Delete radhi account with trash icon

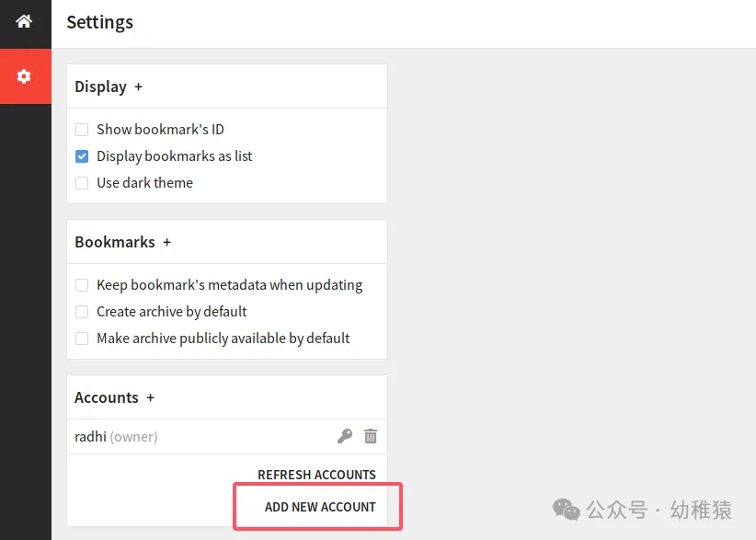371,436
